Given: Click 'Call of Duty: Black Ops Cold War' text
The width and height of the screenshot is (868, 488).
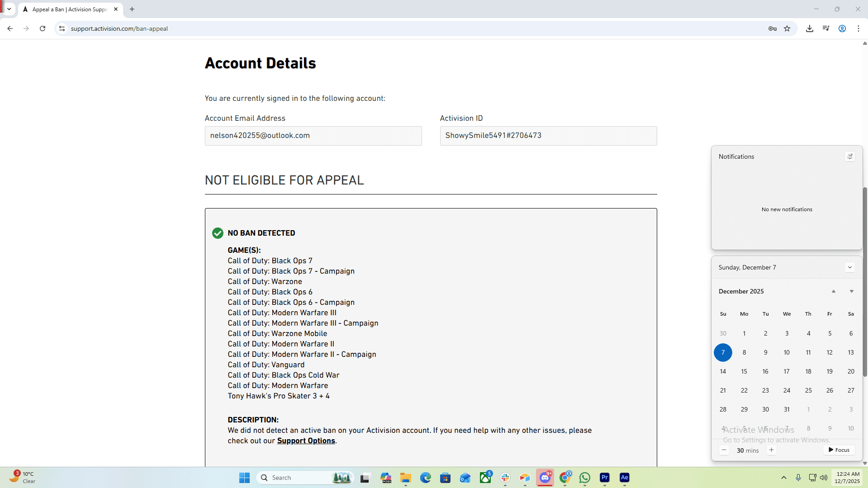Looking at the screenshot, I should [x=284, y=375].
